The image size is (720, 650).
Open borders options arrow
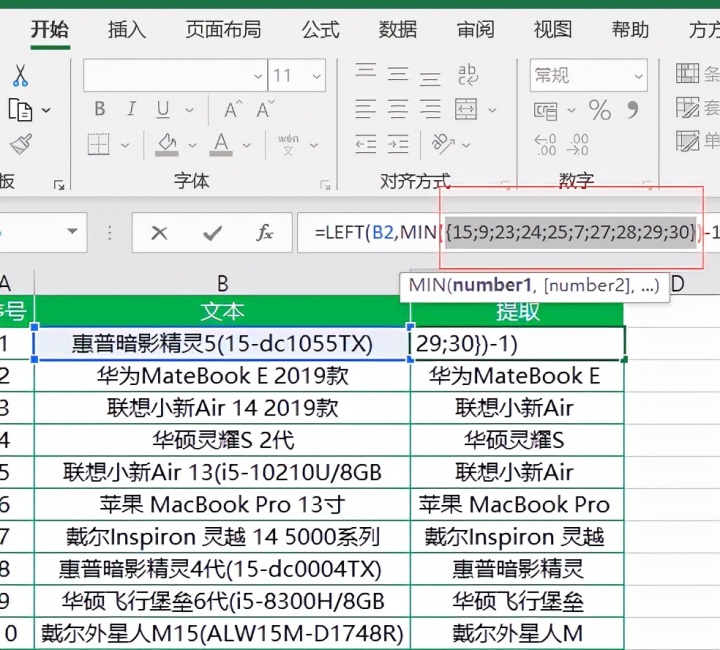[125, 146]
